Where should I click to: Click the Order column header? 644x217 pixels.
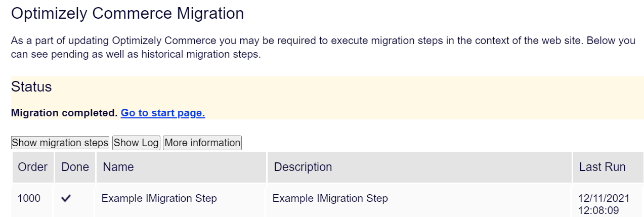[33, 167]
